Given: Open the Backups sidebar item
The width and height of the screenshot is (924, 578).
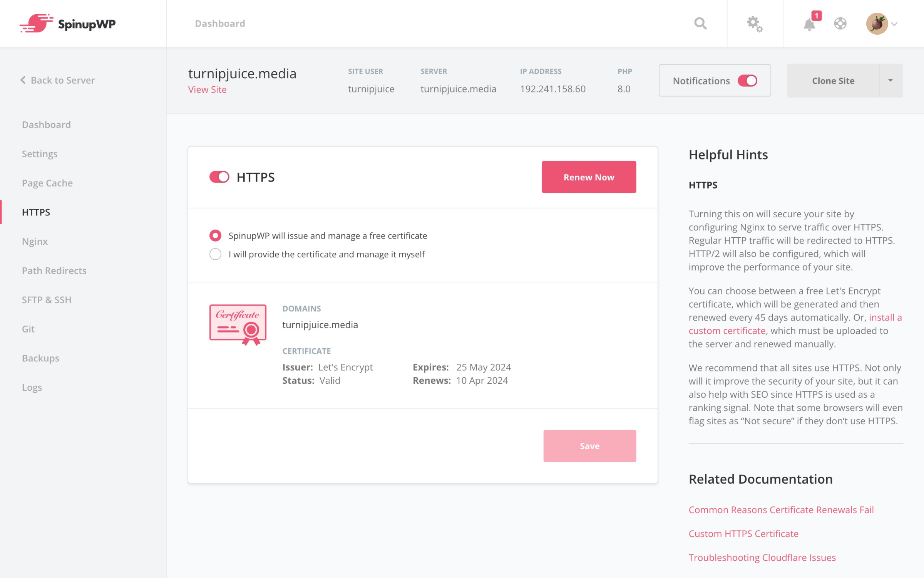Looking at the screenshot, I should (40, 358).
